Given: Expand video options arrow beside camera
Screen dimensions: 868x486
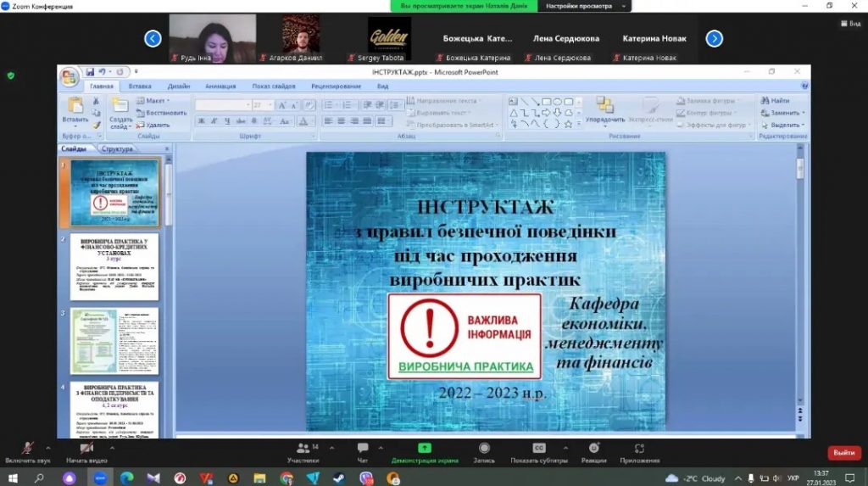Looking at the screenshot, I should [x=111, y=447].
